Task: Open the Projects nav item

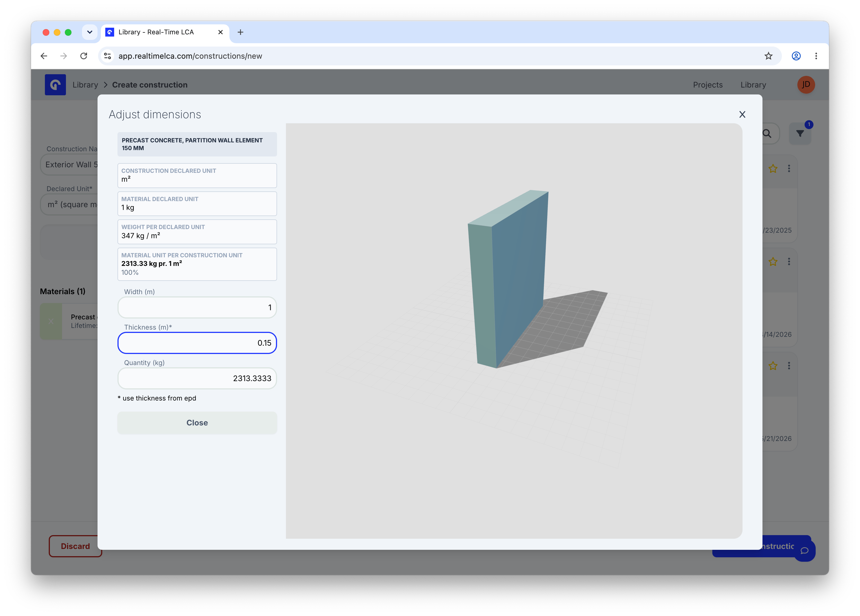Action: [708, 85]
